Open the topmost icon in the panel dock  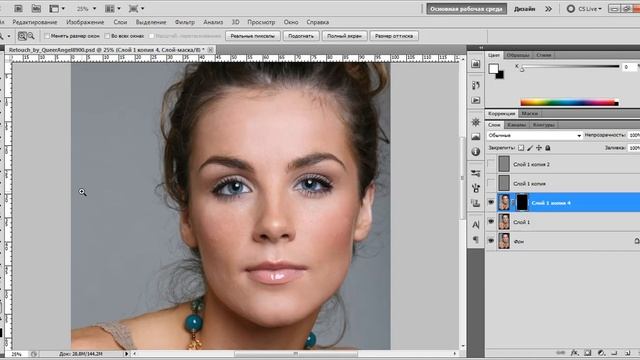[476, 64]
